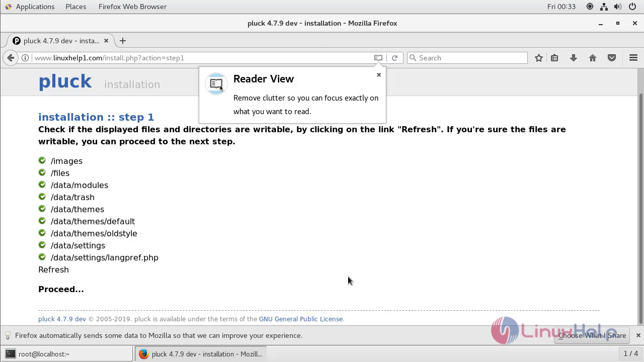Screen dimensions: 644x362
Task: Open the Pocket icon in toolbar
Action: click(612, 58)
